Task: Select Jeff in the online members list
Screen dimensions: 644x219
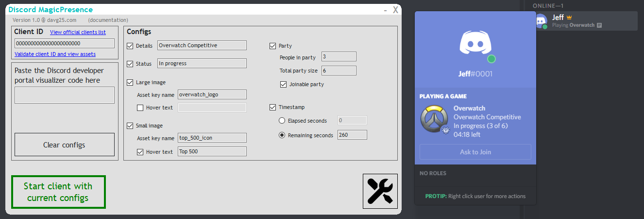Action: tap(584, 21)
